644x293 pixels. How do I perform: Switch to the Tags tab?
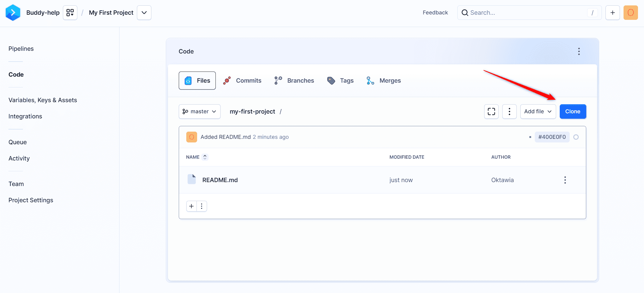340,81
